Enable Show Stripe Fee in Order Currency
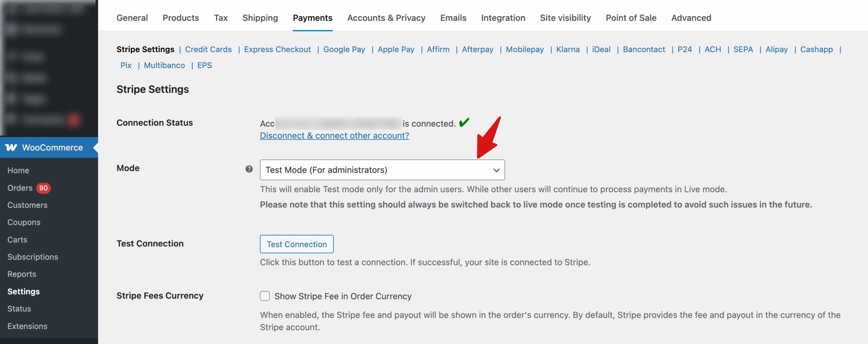Image resolution: width=868 pixels, height=344 pixels. (265, 296)
